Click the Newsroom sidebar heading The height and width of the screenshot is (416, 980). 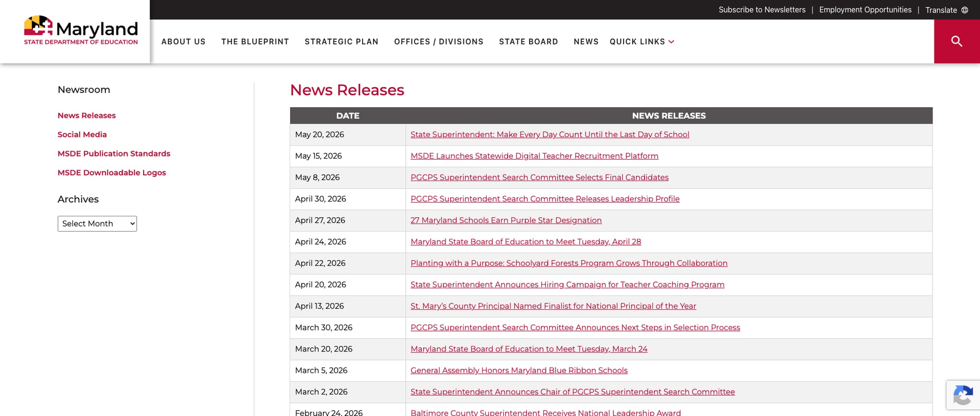[84, 90]
